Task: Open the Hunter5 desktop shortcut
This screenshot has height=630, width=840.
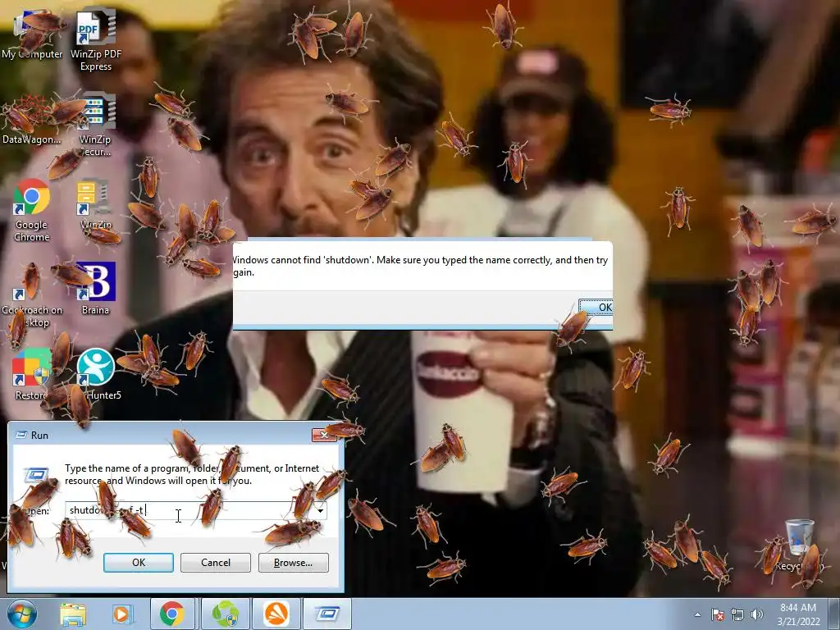Action: pos(97,375)
